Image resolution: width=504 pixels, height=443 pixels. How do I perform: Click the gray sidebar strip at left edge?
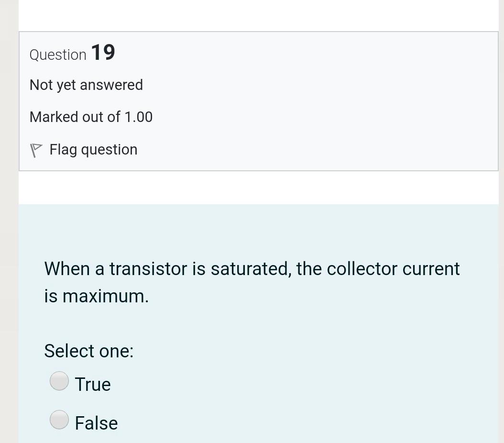coord(9,221)
